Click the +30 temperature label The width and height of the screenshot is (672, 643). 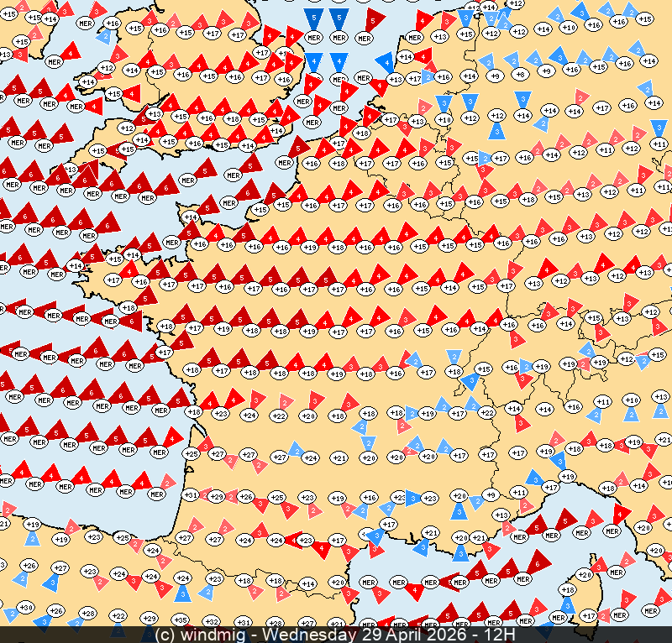click(x=25, y=608)
